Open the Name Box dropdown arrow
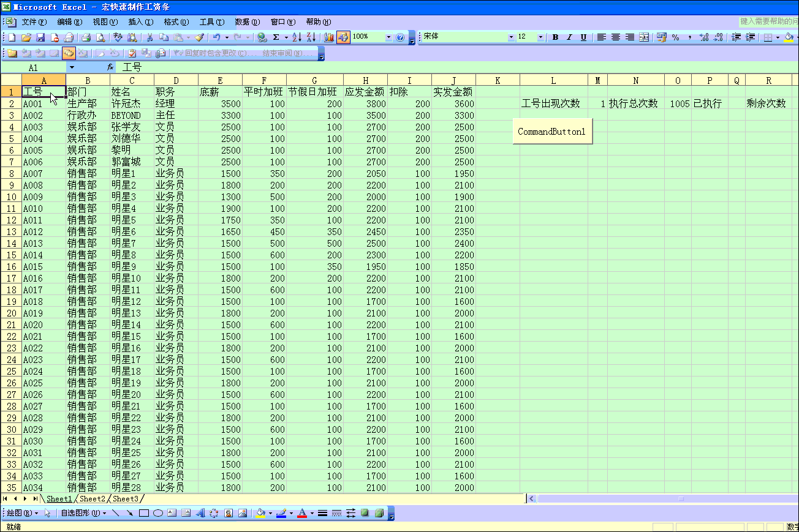799x532 pixels. pyautogui.click(x=72, y=67)
